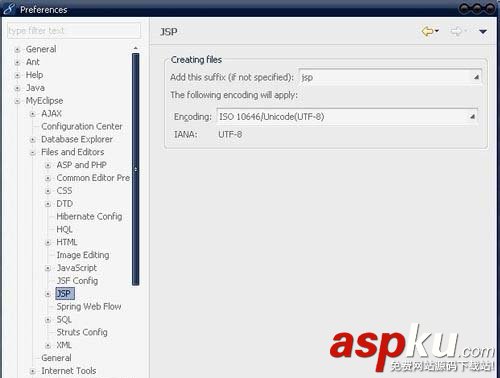Select the MyEclipse label
This screenshot has height=378, width=500.
(44, 101)
